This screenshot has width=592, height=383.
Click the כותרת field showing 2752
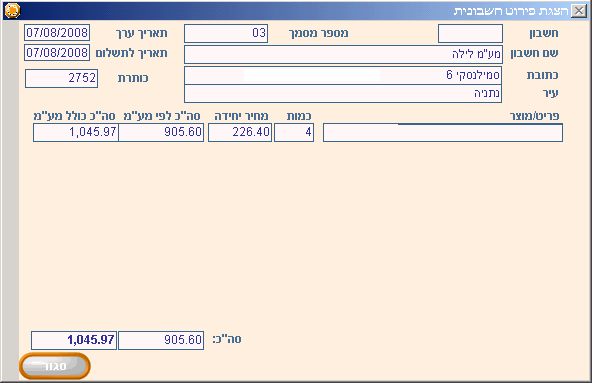(62, 78)
